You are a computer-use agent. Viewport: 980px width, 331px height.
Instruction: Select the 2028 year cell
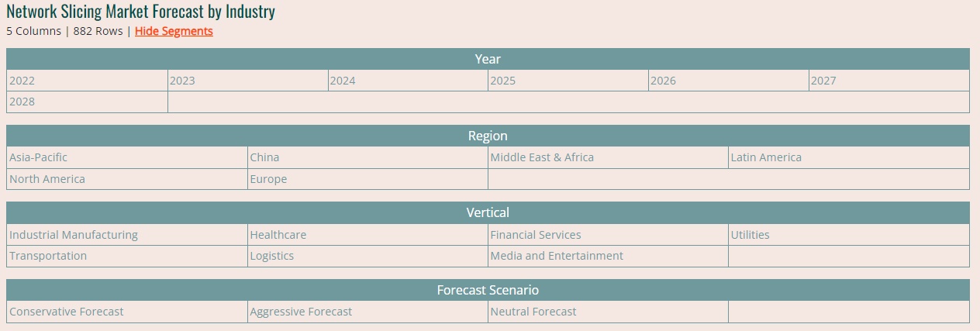click(22, 102)
